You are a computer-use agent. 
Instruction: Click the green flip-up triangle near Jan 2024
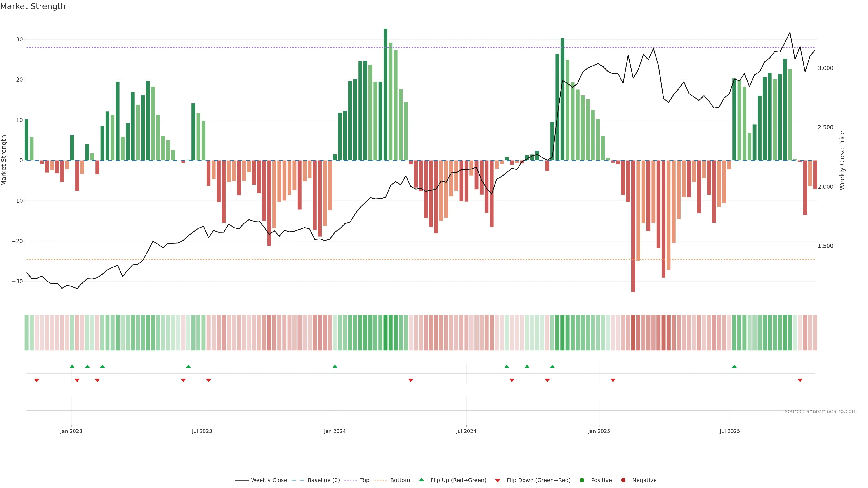335,366
